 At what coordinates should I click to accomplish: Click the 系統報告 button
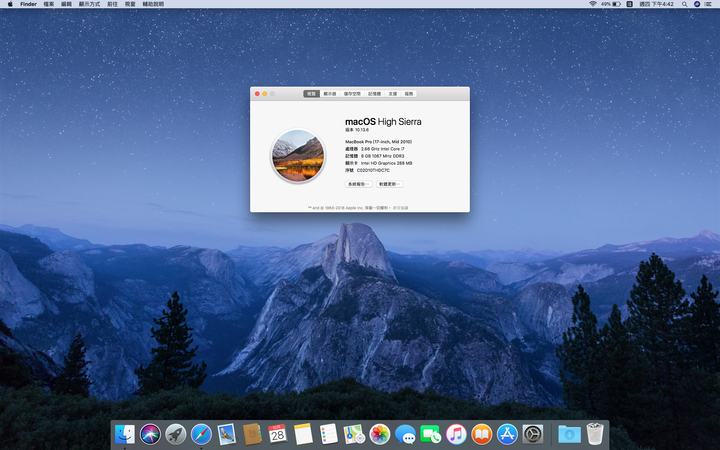359,184
